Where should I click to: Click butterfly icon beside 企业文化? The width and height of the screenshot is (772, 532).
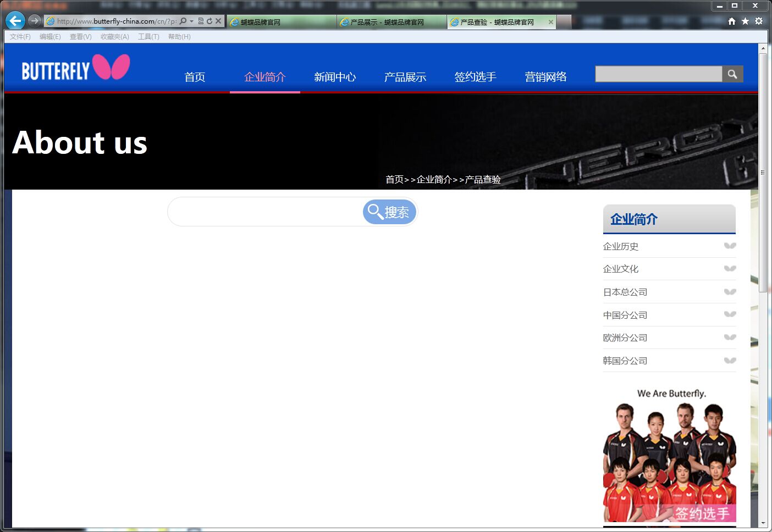tap(730, 268)
